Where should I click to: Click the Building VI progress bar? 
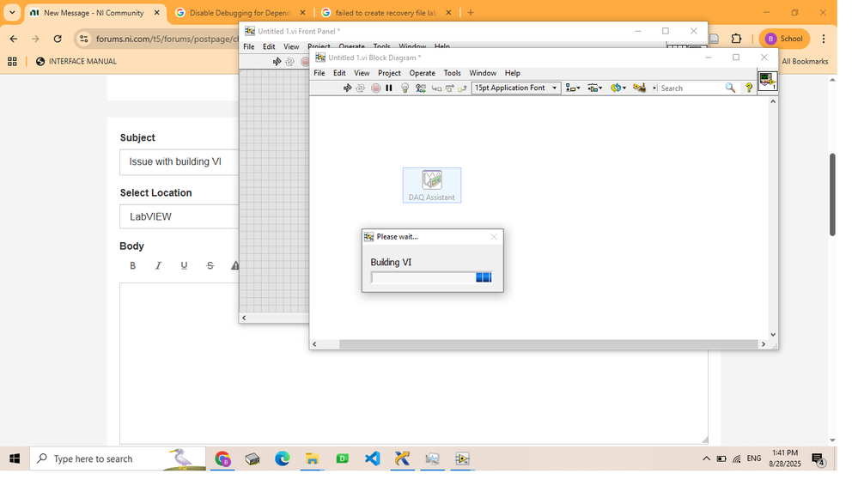tap(431, 277)
